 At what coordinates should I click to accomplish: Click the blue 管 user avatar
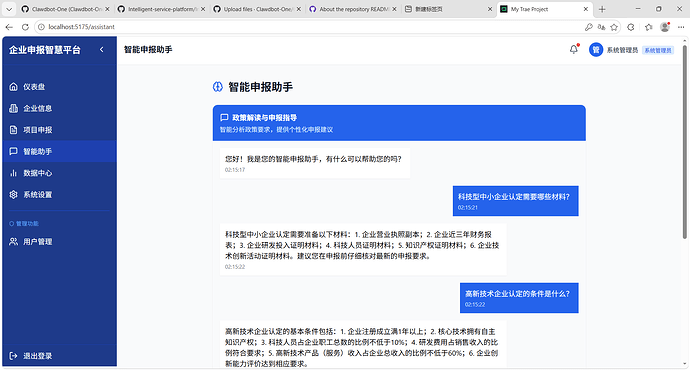[x=596, y=50]
